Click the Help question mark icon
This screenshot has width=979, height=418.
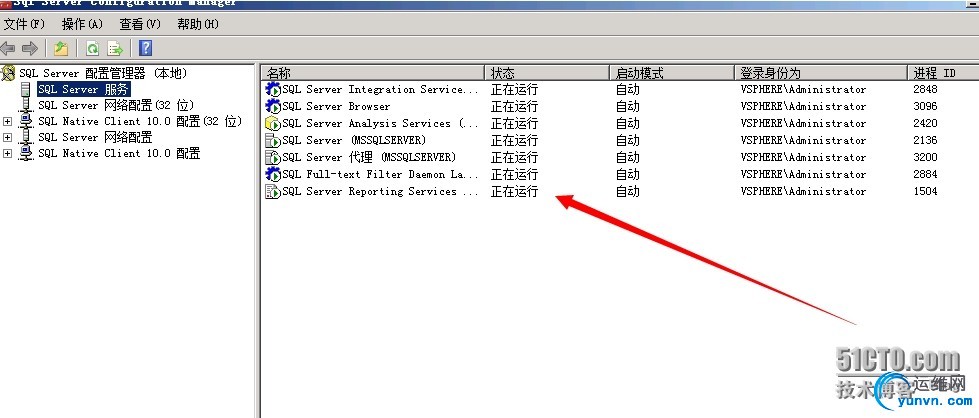145,48
